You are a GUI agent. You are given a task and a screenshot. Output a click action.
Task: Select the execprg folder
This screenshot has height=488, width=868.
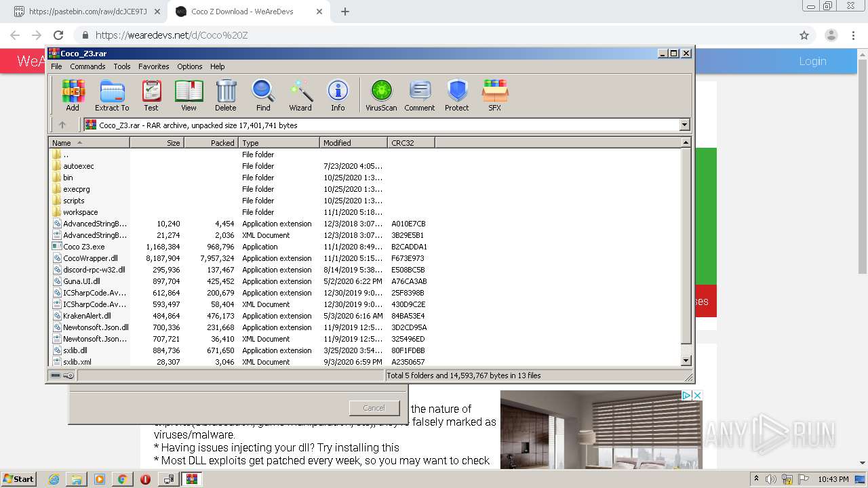click(77, 189)
